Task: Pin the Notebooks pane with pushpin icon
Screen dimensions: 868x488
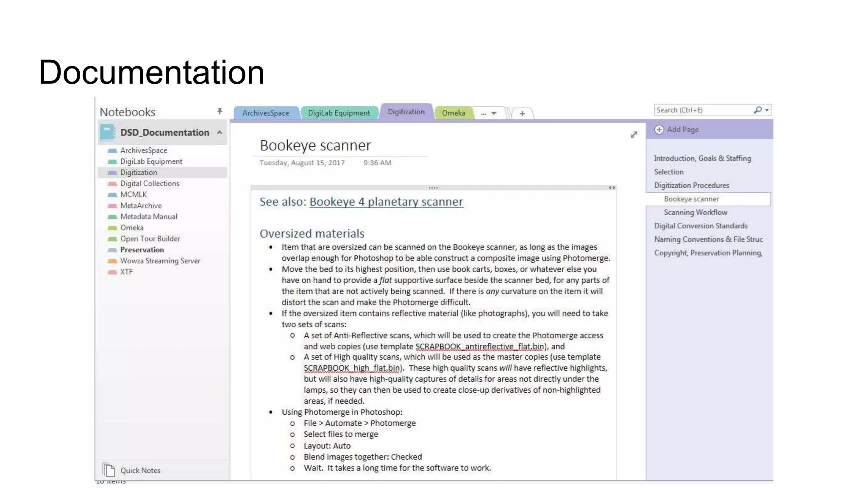Action: click(x=220, y=111)
